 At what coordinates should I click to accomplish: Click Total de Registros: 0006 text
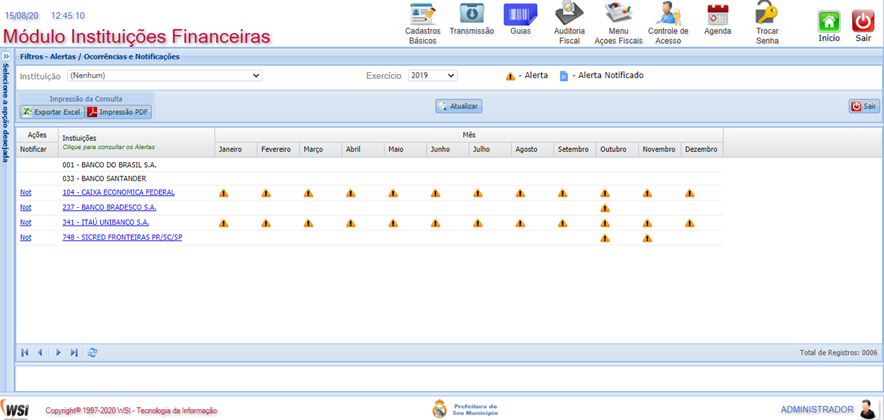(x=838, y=353)
